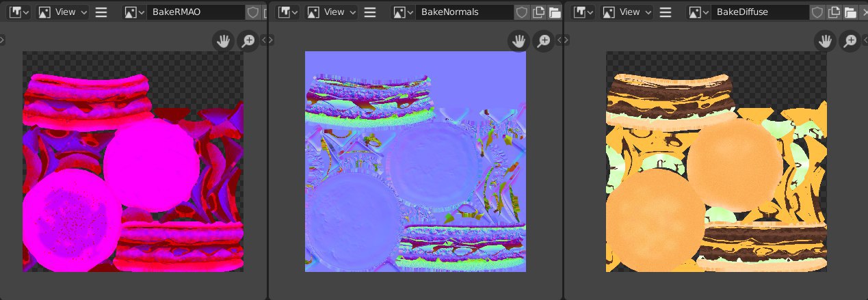Activate pan hand gizmo in BakeRMAO panel
The height and width of the screenshot is (300, 868).
pos(223,41)
